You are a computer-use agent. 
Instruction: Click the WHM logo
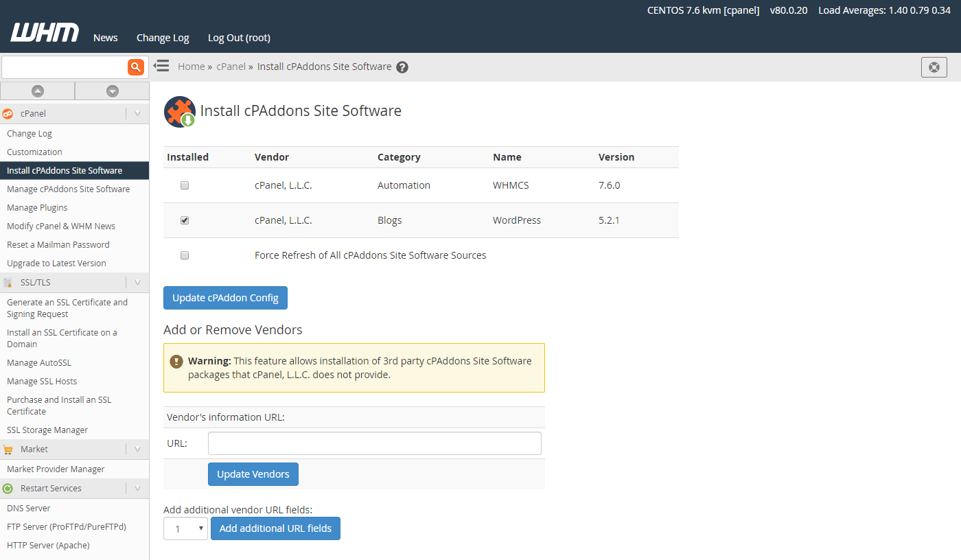click(45, 33)
